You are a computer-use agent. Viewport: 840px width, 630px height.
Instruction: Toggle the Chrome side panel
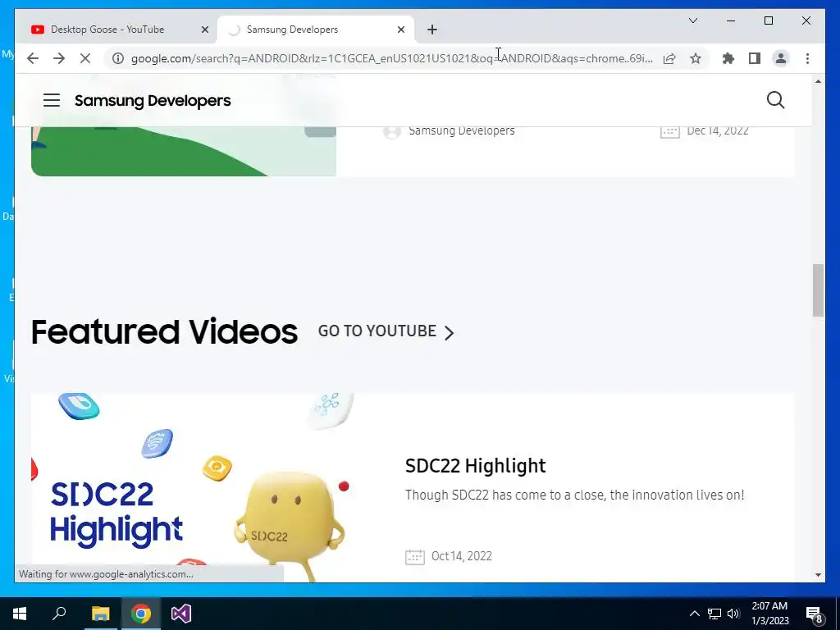pos(755,58)
